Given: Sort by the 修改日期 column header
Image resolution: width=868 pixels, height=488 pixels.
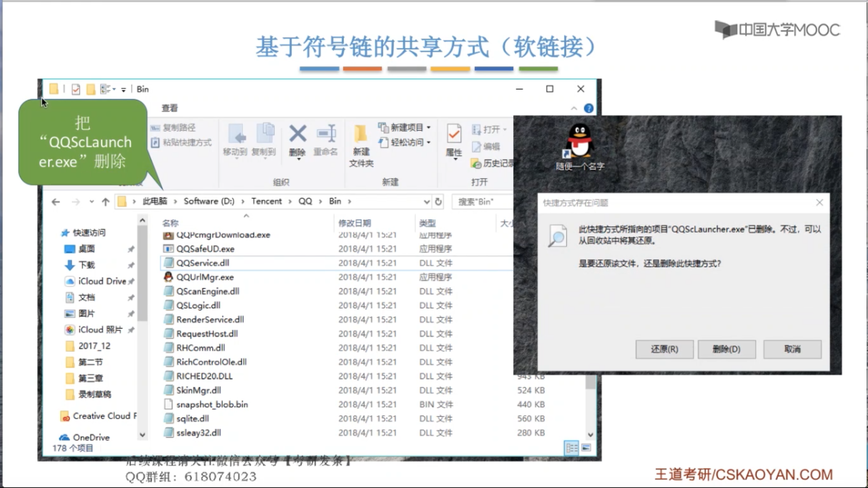Looking at the screenshot, I should pyautogui.click(x=355, y=223).
